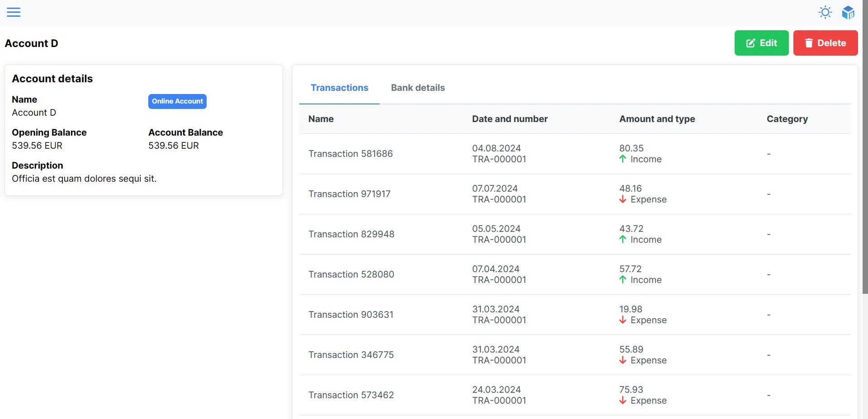
Task: Open Transaction 346775
Action: (351, 355)
